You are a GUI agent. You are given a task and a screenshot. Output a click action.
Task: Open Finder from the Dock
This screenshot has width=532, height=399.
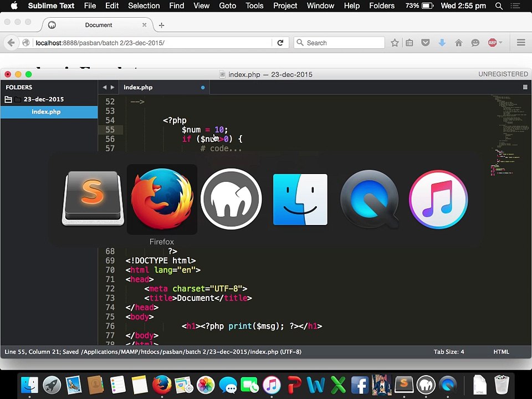click(29, 385)
